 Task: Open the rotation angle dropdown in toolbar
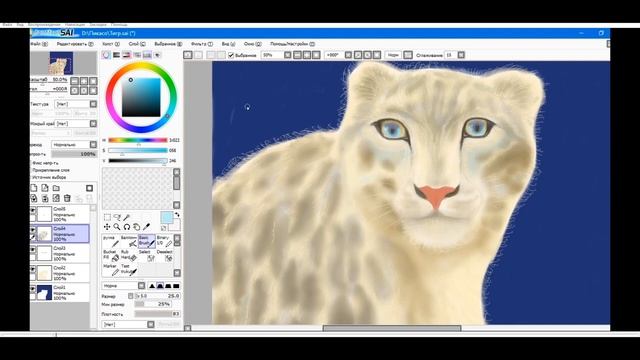pos(348,55)
